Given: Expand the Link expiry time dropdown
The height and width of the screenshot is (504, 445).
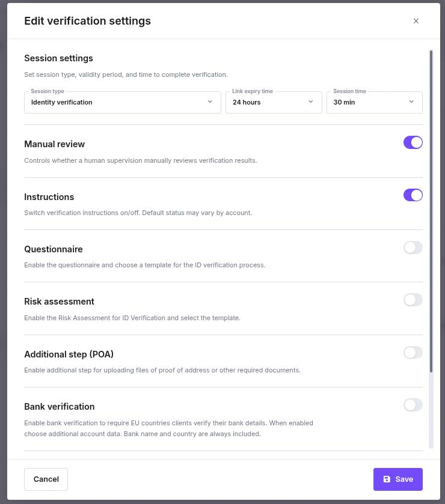Looking at the screenshot, I should [x=268, y=102].
